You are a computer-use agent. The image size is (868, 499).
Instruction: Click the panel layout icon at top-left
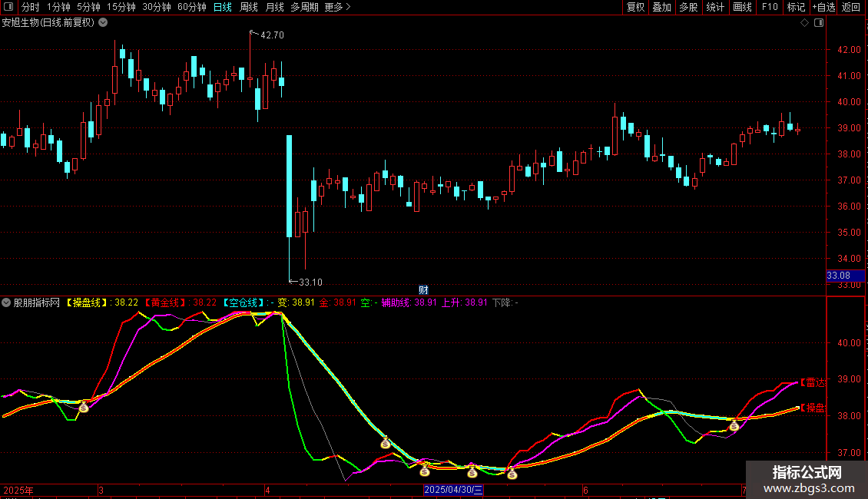(8, 7)
